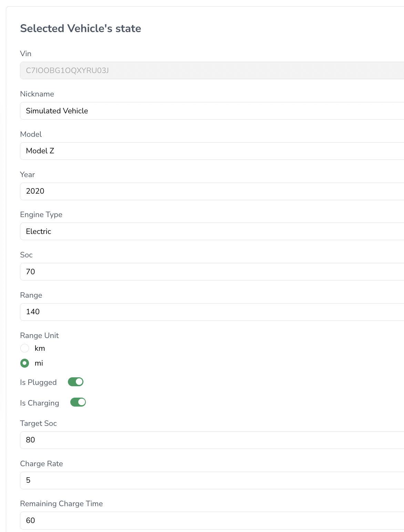The height and width of the screenshot is (532, 404).
Task: Toggle the Is Plugged switch
Action: [x=76, y=382]
